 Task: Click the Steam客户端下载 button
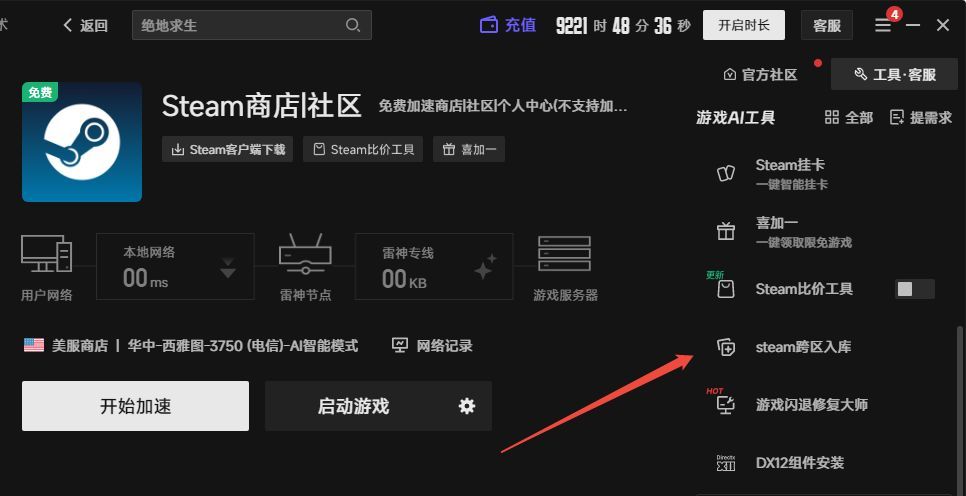[x=227, y=149]
